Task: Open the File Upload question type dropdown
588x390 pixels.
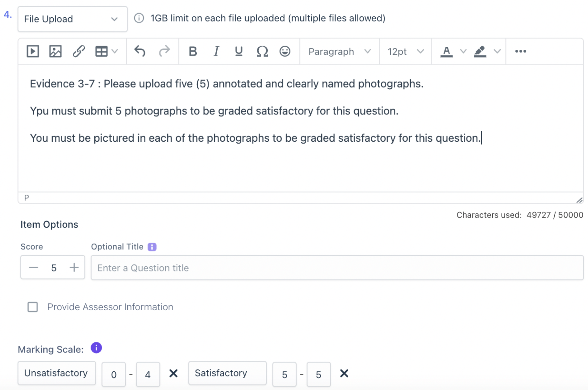Action: [73, 19]
